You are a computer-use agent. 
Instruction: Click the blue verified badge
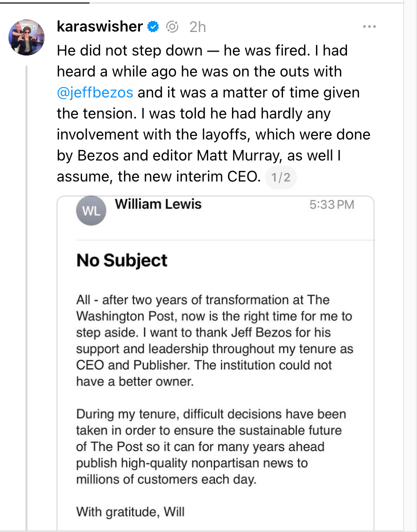[x=152, y=26]
